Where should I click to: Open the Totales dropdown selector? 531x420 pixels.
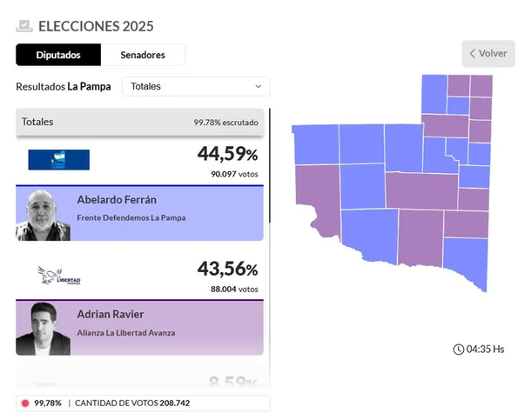tap(196, 87)
